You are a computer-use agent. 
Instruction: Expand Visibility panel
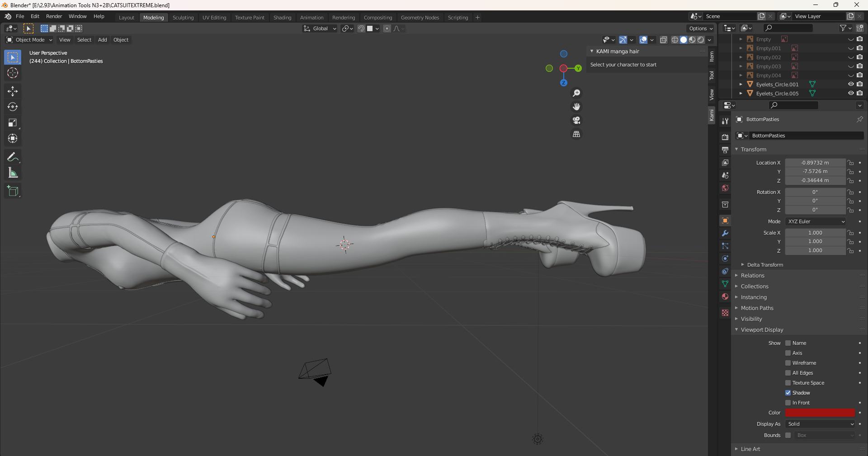tap(751, 319)
